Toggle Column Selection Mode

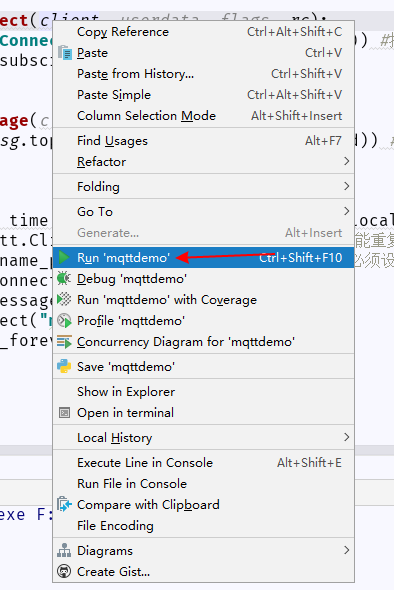[203, 116]
